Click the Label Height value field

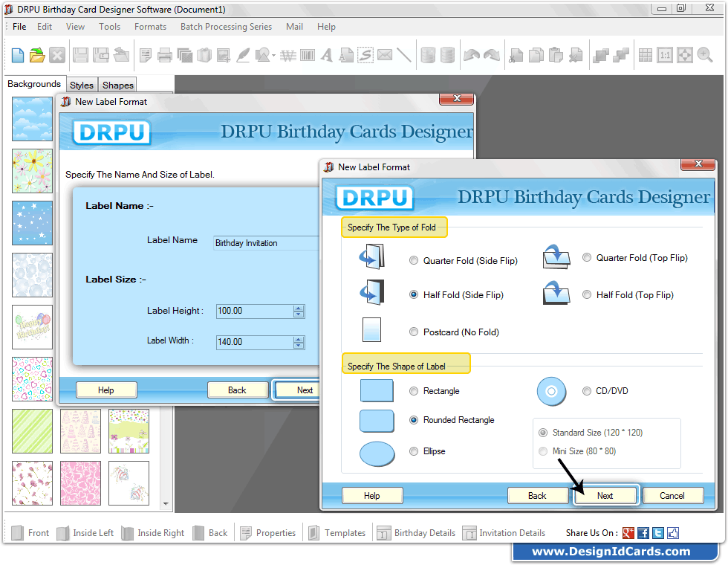point(255,311)
